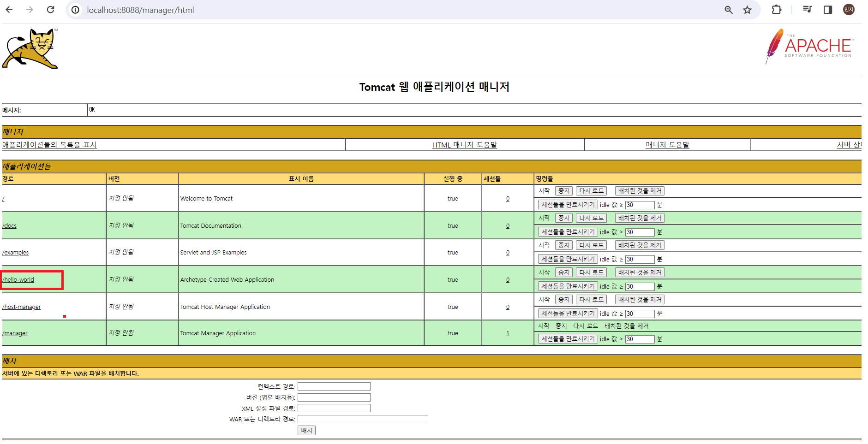Open HTML 매니저 도움말 link
Image resolution: width=868 pixels, height=444 pixels.
464,145
